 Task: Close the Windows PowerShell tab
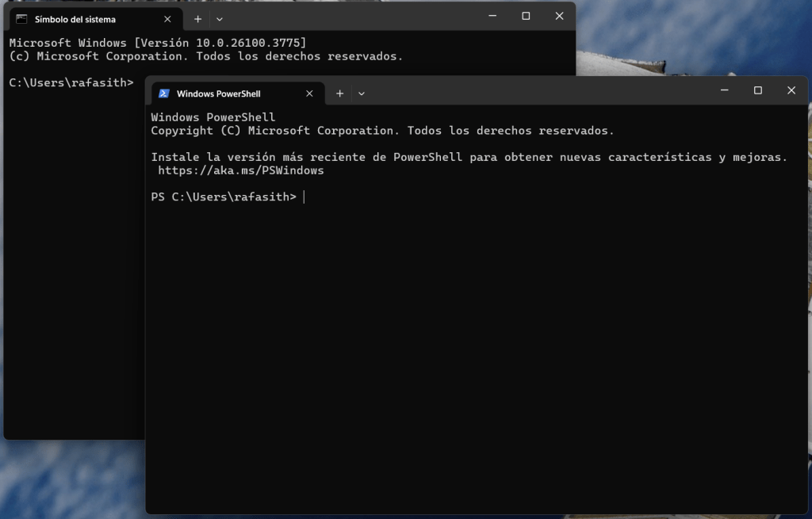click(309, 93)
